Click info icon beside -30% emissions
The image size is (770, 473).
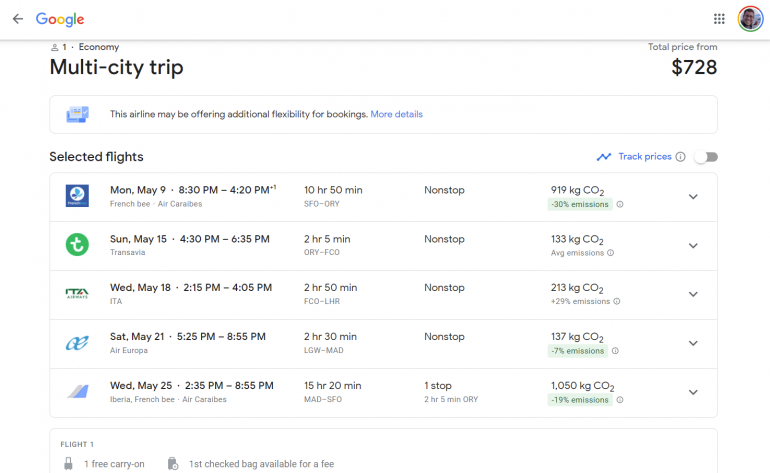coord(620,204)
